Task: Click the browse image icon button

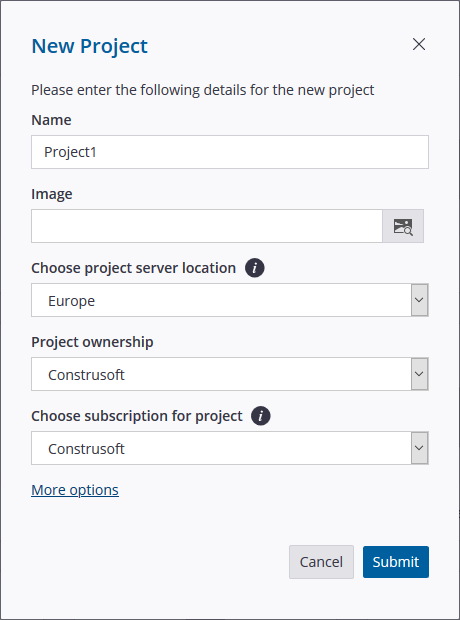Action: pos(403,226)
